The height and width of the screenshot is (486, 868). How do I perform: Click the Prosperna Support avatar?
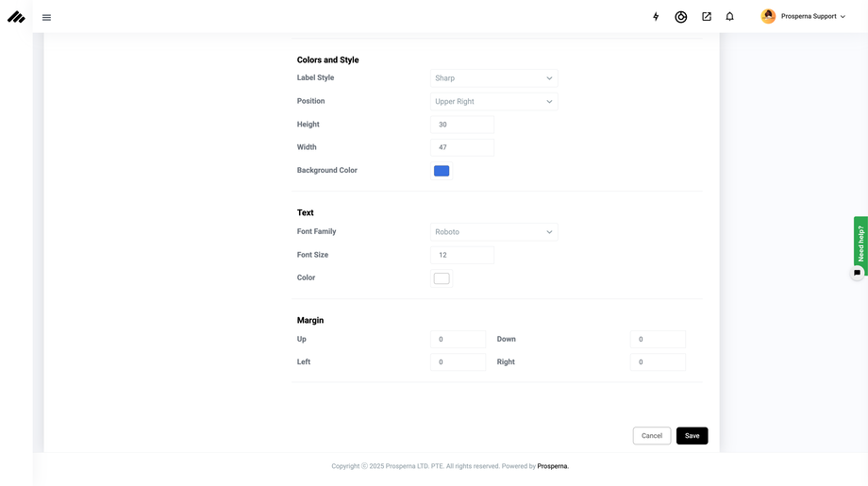coord(768,17)
